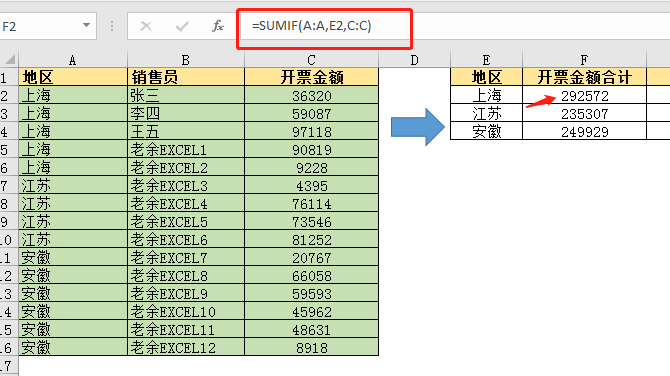Select the amount cell 20767
This screenshot has width=670, height=376.
(311, 257)
